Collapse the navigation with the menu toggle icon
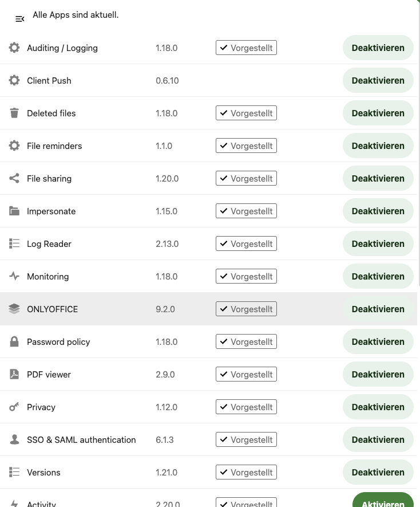This screenshot has width=420, height=507. (x=19, y=19)
